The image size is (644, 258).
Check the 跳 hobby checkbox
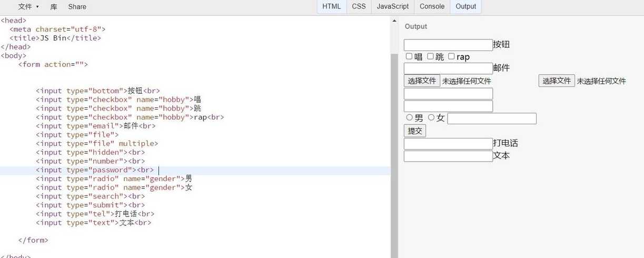tap(430, 56)
